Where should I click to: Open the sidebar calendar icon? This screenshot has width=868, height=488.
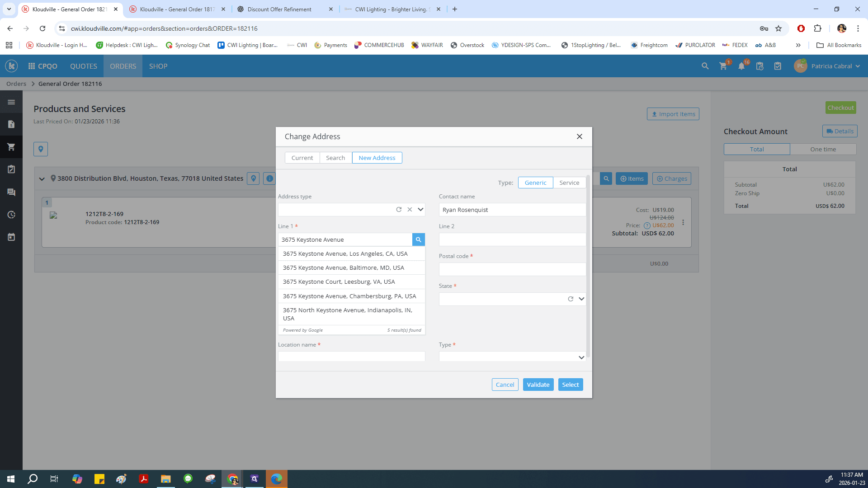coord(11,237)
